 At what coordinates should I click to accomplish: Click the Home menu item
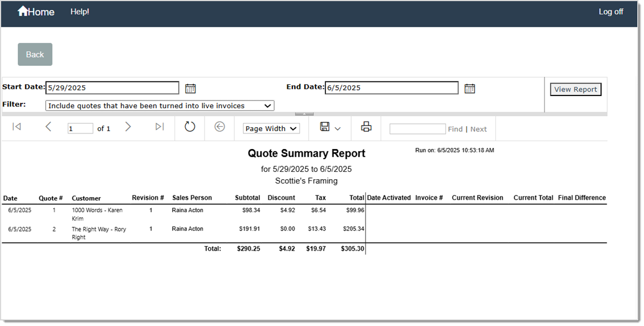tap(36, 11)
